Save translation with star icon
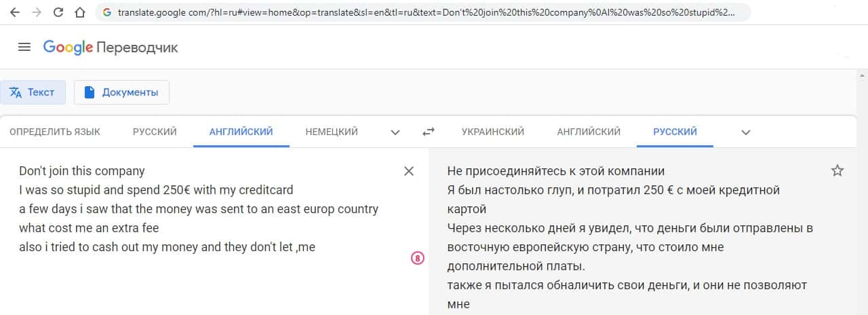Viewport: 868px width, 315px height. pos(837,171)
